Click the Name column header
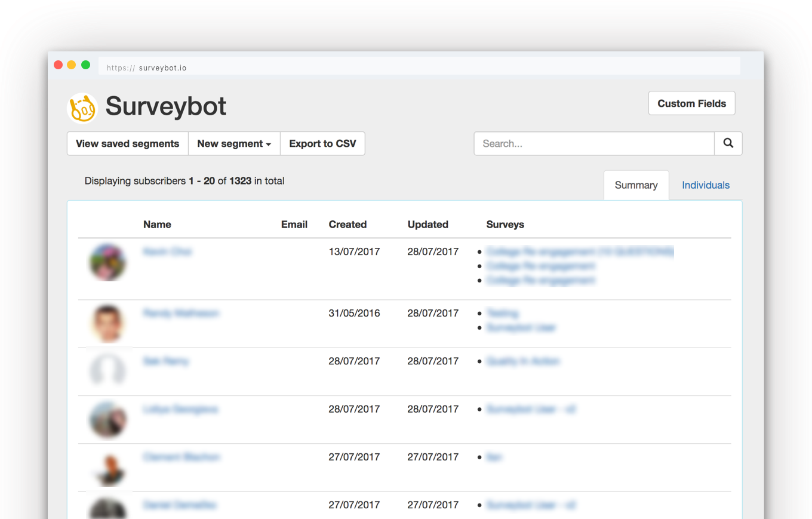The image size is (812, 519). point(157,224)
